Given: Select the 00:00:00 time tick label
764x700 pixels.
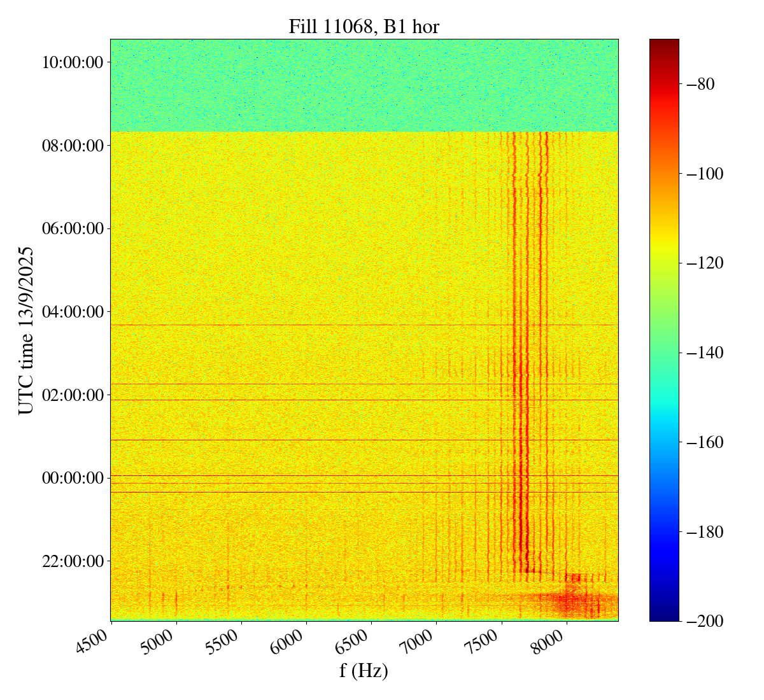Looking at the screenshot, I should 73,478.
